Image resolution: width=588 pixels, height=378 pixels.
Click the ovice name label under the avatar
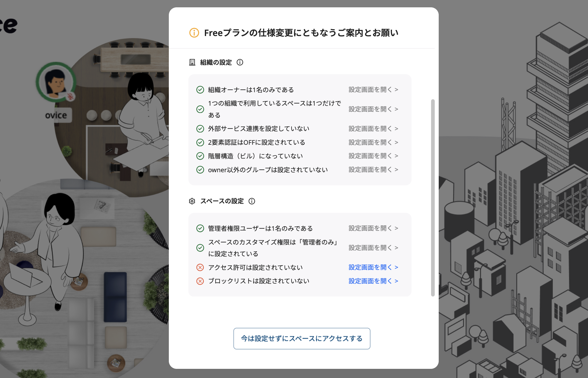tap(56, 115)
